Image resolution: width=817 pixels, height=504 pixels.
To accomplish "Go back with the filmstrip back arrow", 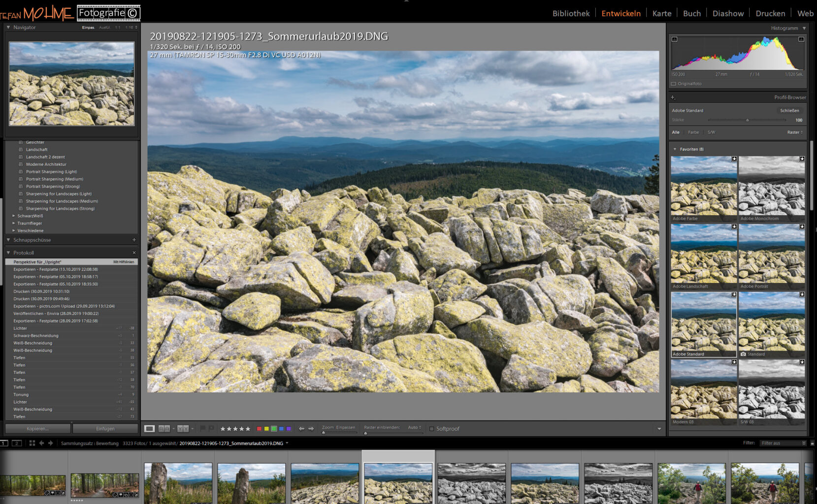I will click(41, 443).
